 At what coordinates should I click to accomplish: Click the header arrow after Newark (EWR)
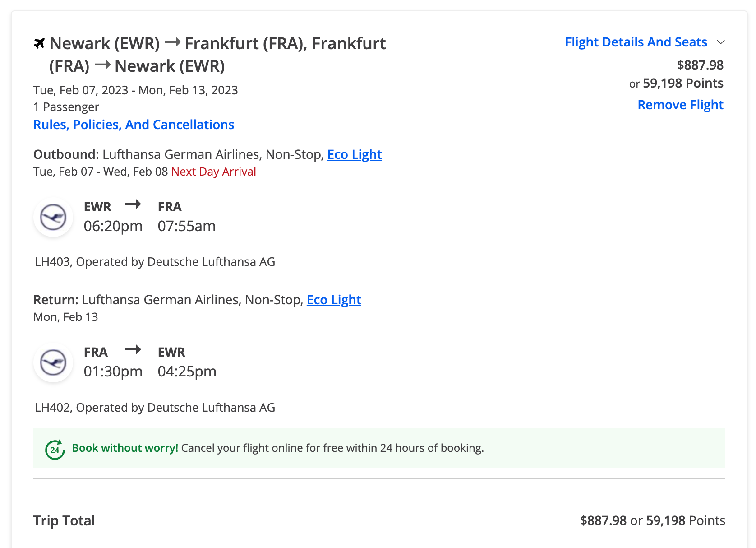click(173, 43)
